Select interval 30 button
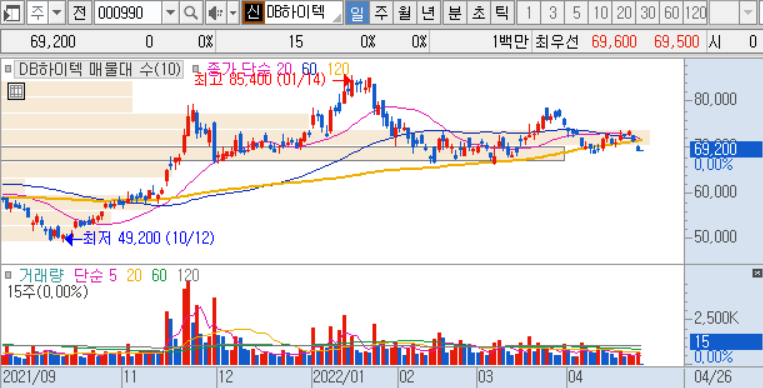Image resolution: width=763 pixels, height=388 pixels. 648,13
